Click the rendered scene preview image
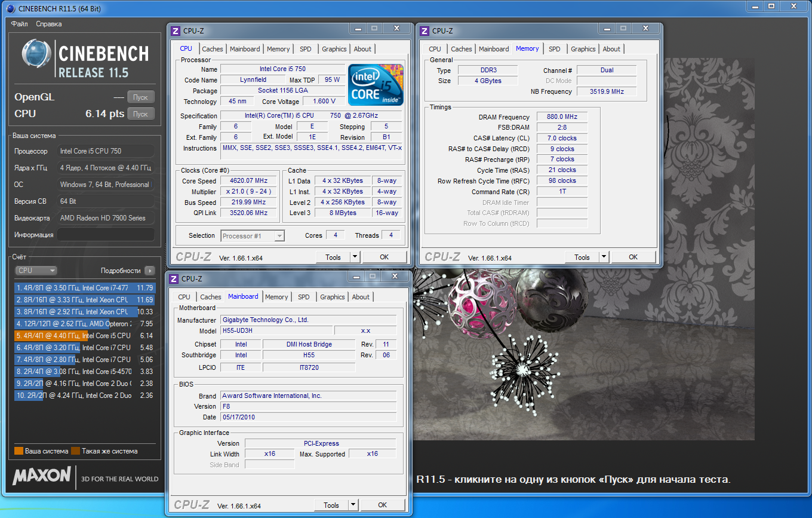 pos(583,354)
